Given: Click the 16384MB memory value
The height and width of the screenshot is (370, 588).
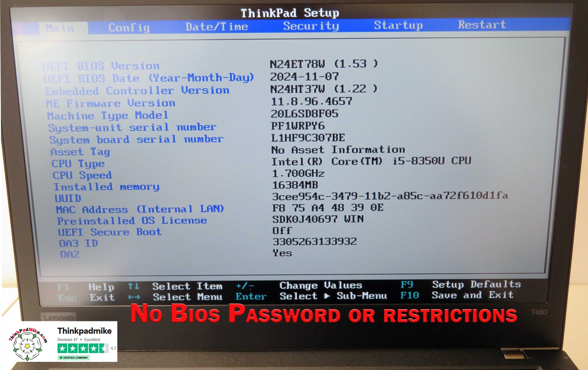Looking at the screenshot, I should pos(295,185).
